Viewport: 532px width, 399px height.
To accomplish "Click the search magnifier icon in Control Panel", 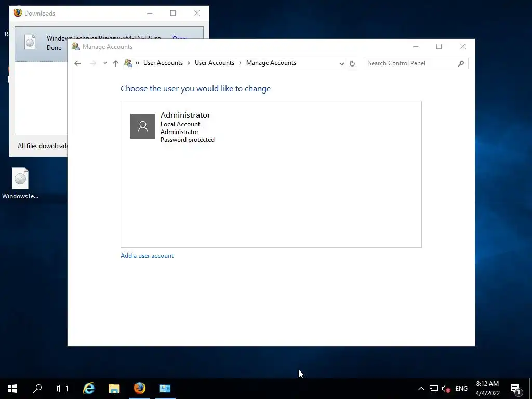I will (461, 63).
